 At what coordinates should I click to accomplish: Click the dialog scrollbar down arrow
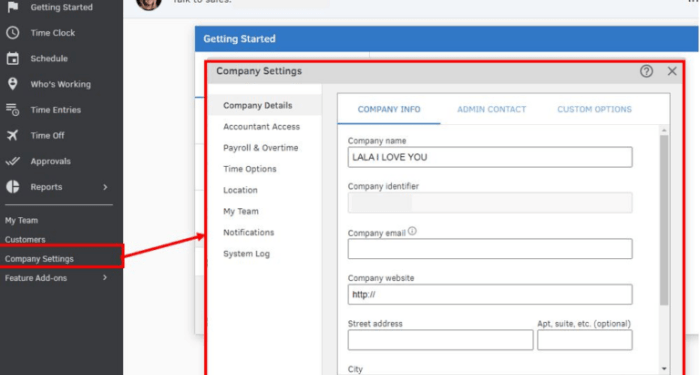click(x=664, y=369)
